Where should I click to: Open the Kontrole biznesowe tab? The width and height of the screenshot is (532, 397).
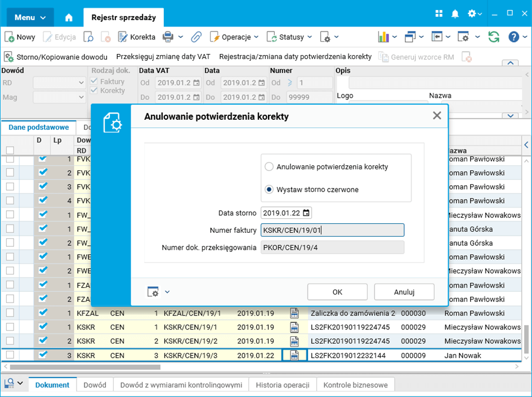coord(355,385)
